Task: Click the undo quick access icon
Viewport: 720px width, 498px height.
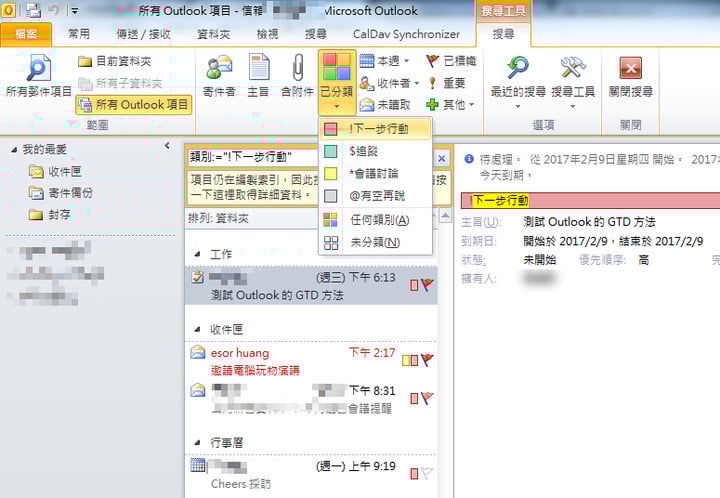Action: pos(54,10)
